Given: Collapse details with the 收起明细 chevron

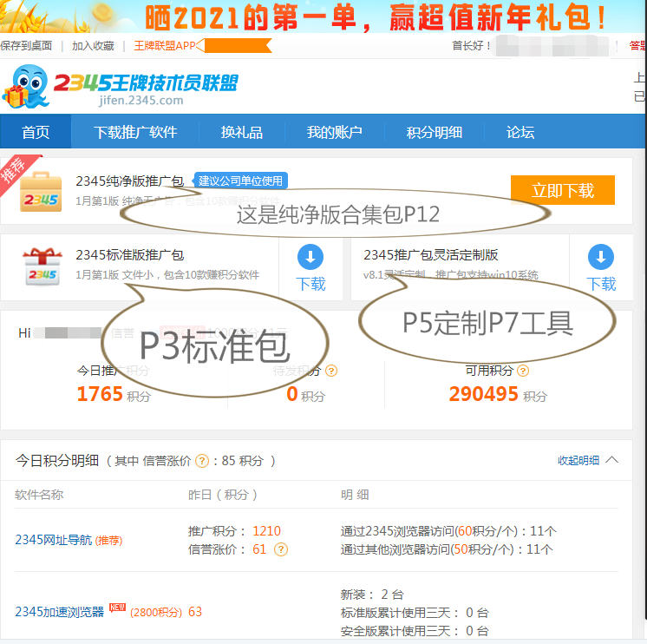Looking at the screenshot, I should [612, 460].
